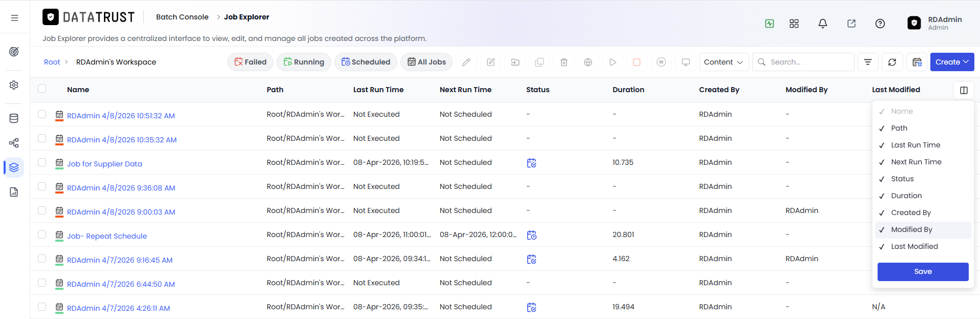
Task: Toggle the column chooser icon
Action: 964,90
